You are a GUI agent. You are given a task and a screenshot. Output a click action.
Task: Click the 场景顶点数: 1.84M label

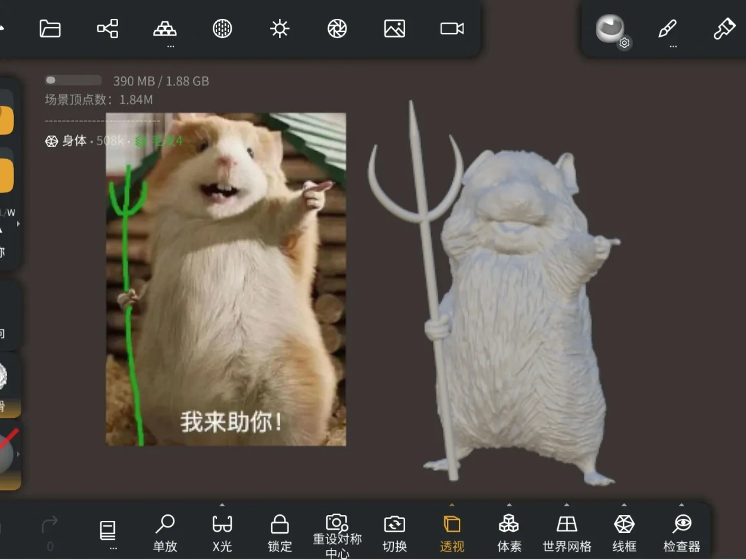point(99,100)
